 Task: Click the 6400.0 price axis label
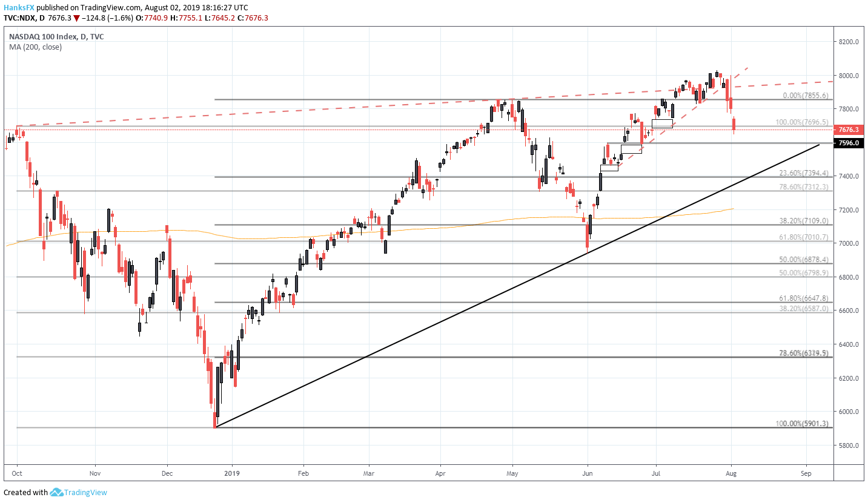click(x=849, y=344)
